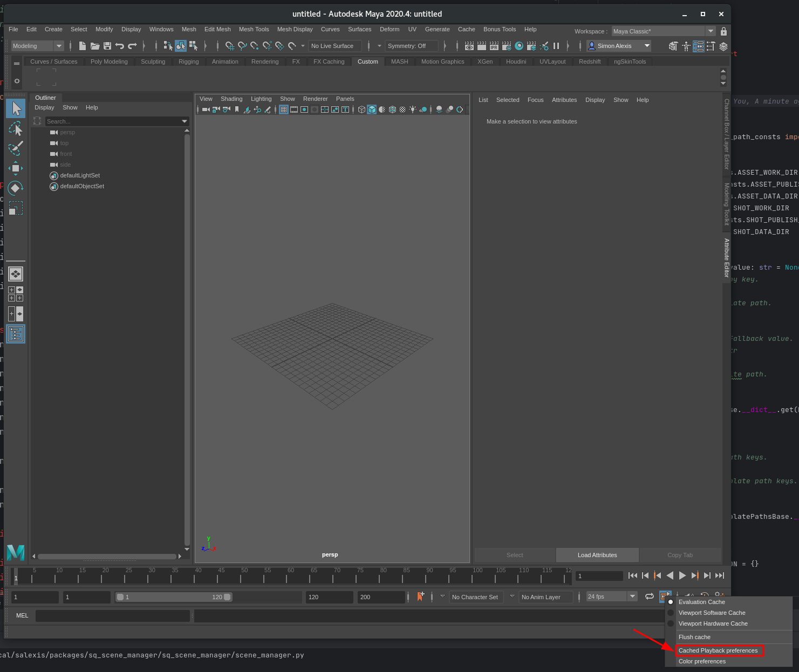Switch to single perspective layout icon
The image size is (799, 672).
(16, 274)
